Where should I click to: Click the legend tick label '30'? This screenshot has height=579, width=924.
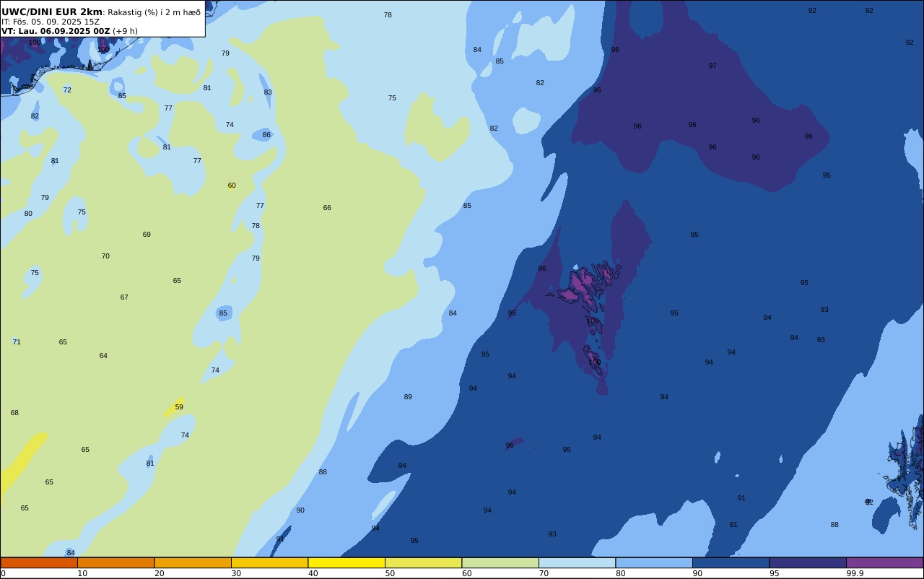(236, 573)
